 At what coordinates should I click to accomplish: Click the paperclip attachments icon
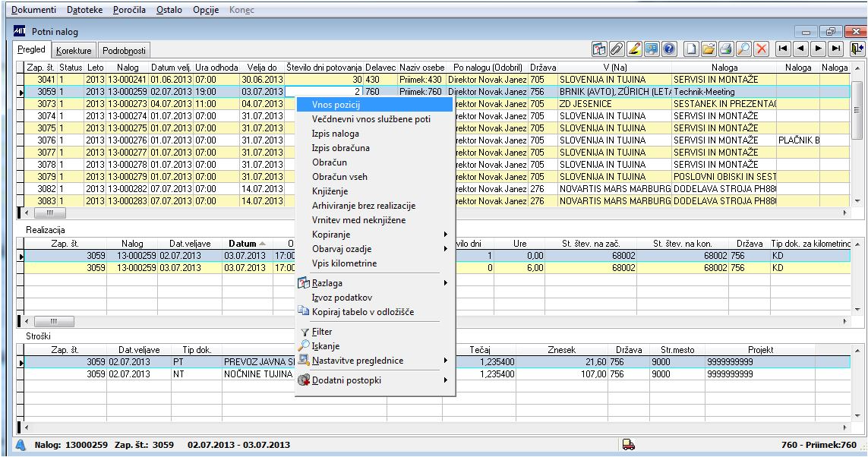tap(617, 49)
